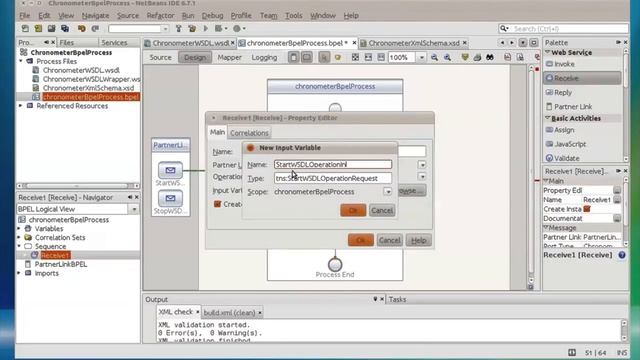Image resolution: width=640 pixels, height=360 pixels.
Task: Click Ok in the Property Editor dialog
Action: pyautogui.click(x=361, y=240)
